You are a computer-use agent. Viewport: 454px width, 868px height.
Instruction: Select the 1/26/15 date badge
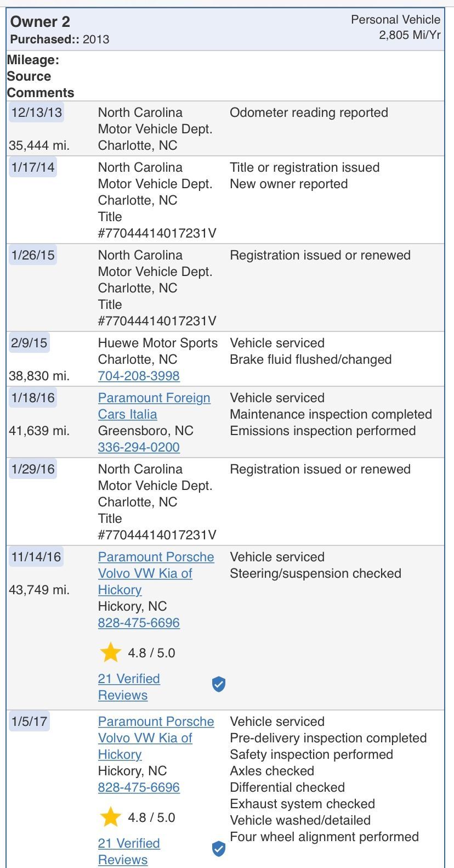33,255
